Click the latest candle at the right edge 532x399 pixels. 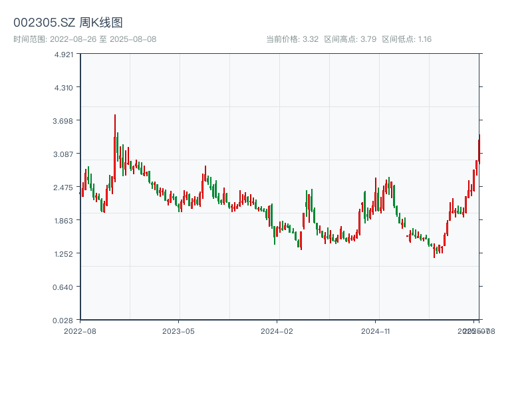pos(479,150)
